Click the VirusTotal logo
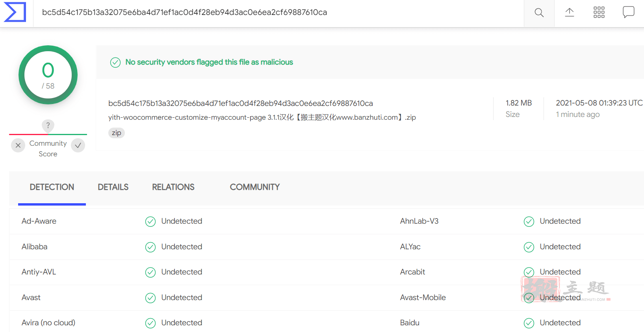 pyautogui.click(x=15, y=12)
